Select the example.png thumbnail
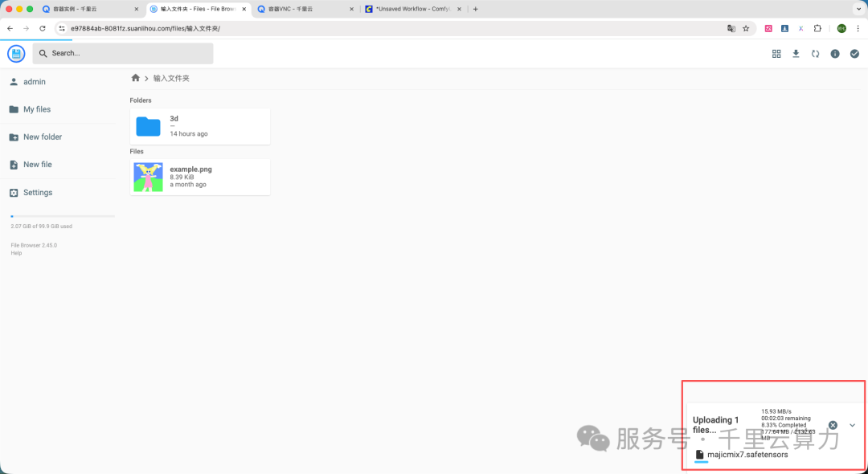868x474 pixels. click(x=149, y=177)
